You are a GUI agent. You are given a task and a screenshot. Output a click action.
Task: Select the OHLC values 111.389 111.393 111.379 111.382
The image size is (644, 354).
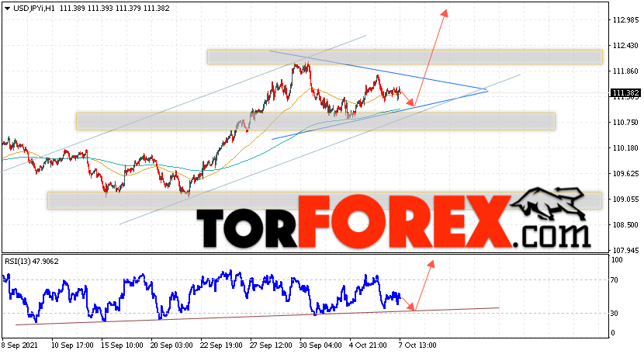[115, 9]
